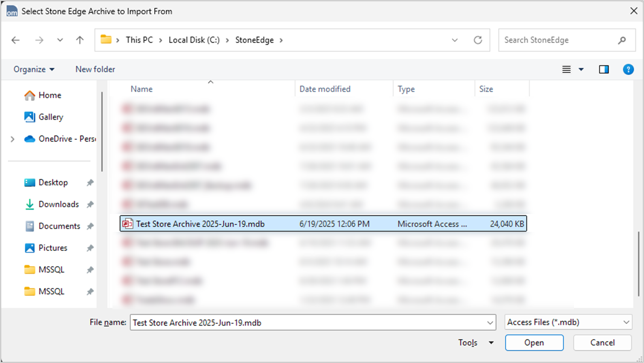644x363 pixels.
Task: Click the pin icon beside Downloads
Action: click(90, 204)
